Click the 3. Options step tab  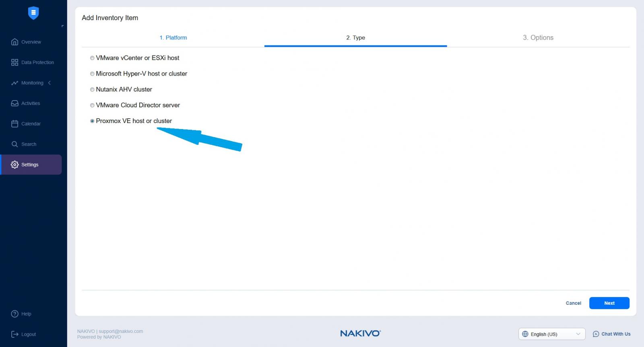(538, 37)
